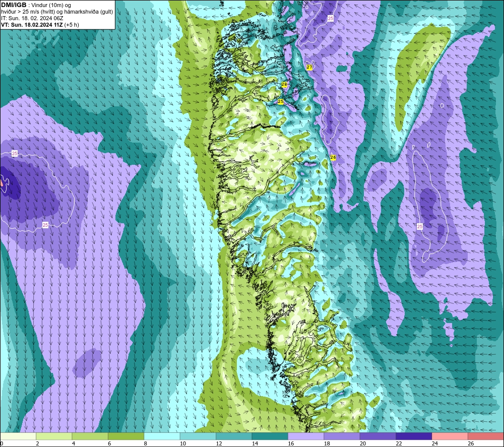This screenshot has width=504, height=447.
Task: Click the yellow 27 gust label
Action: tap(309, 67)
